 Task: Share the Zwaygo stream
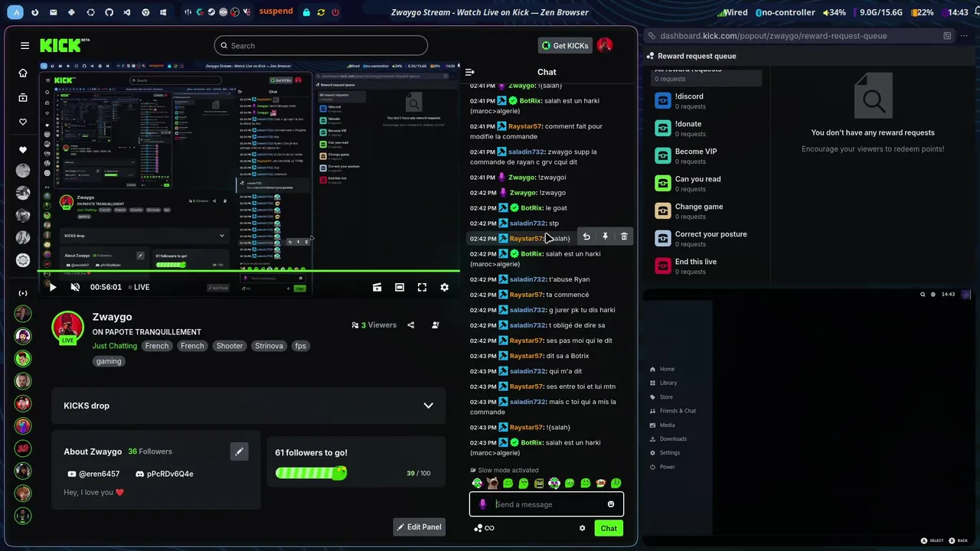pos(411,325)
